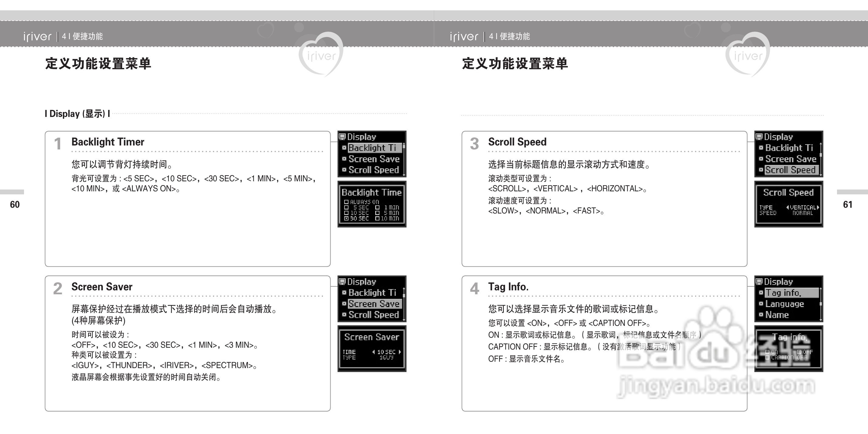
Task: Click the bullet icon beside Language
Action: tap(761, 304)
